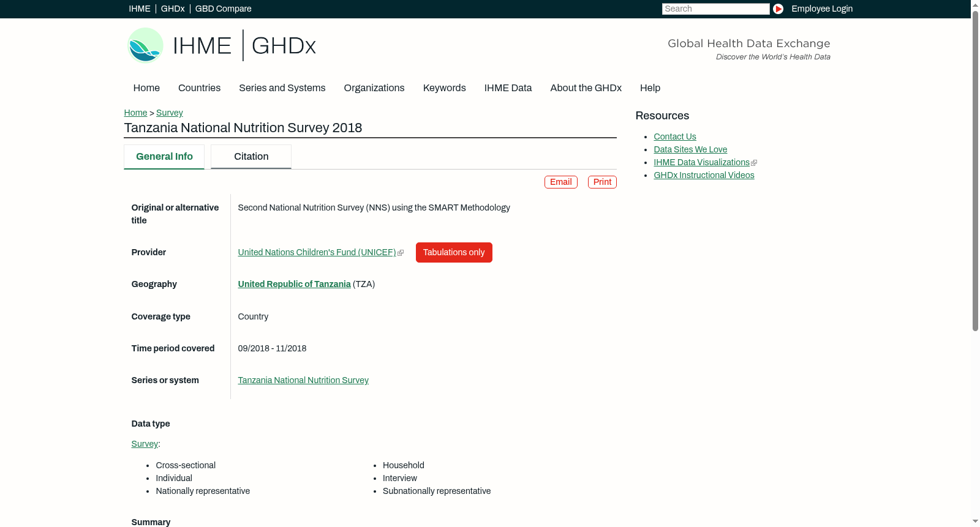This screenshot has height=527, width=980.
Task: Click the time period value 09/2018 - 11/2018
Action: click(x=272, y=348)
